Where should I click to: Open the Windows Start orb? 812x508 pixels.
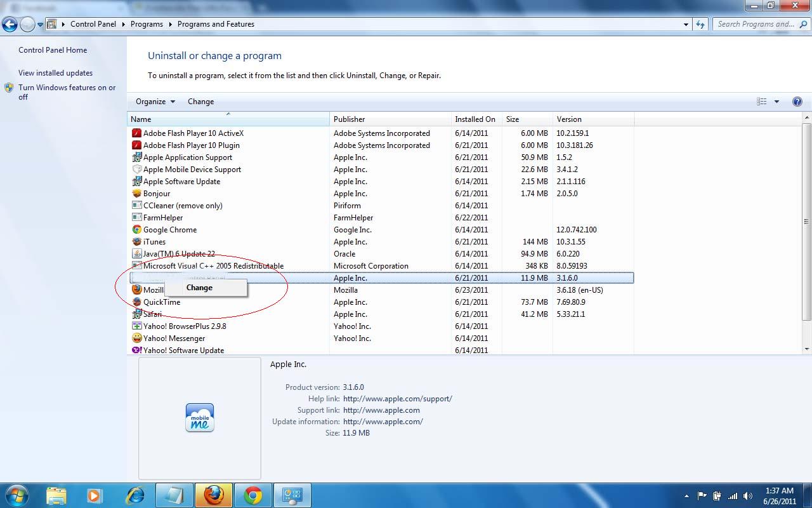coord(16,495)
